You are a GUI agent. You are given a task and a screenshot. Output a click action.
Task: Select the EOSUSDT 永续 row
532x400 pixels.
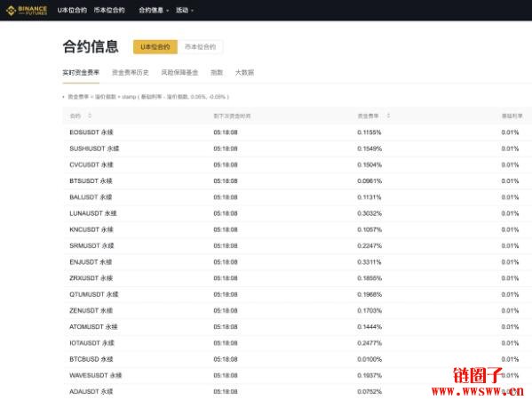(298, 132)
